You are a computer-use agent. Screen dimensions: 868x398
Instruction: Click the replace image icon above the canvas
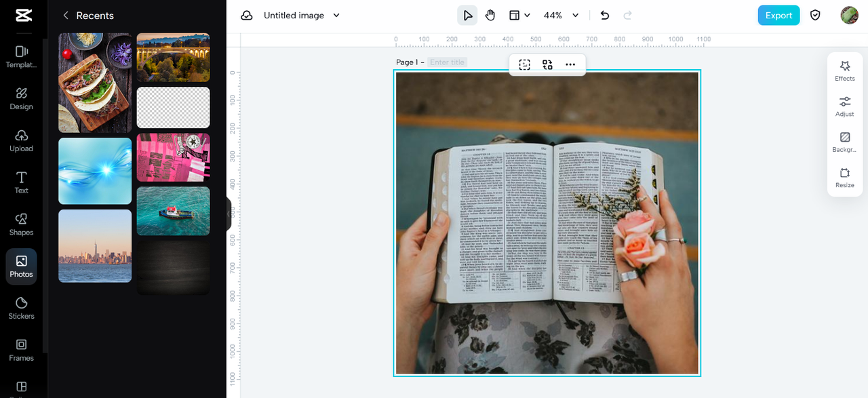coord(547,64)
